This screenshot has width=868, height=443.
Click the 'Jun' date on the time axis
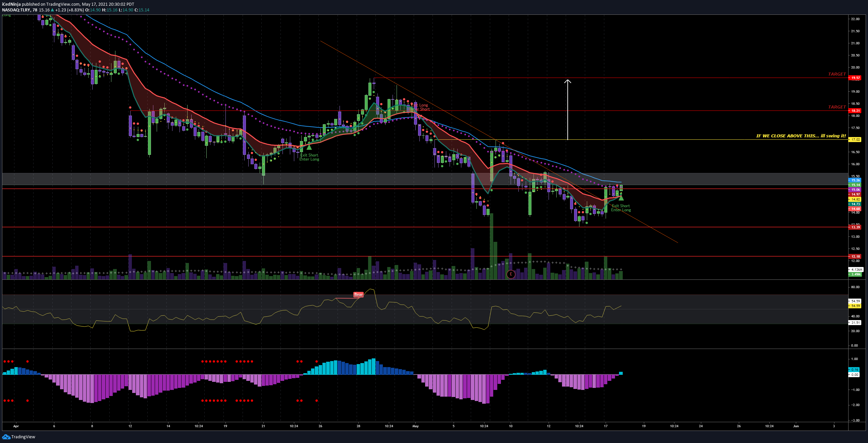point(796,426)
